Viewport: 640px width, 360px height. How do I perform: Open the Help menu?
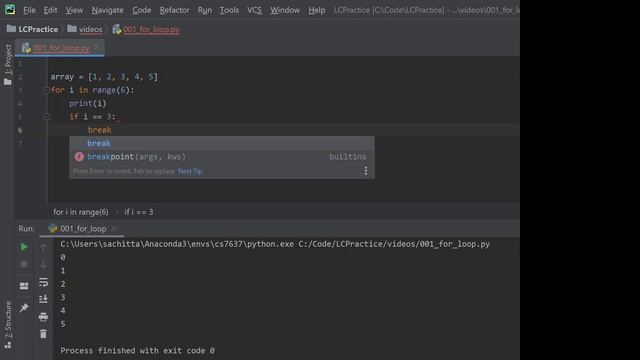[x=316, y=10]
